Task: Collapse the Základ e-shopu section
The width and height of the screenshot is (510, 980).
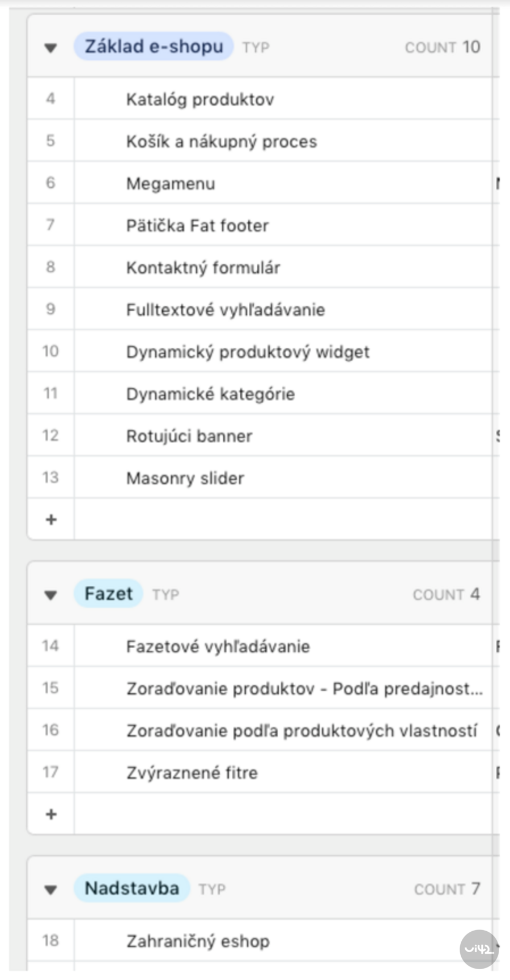Action: (x=50, y=48)
